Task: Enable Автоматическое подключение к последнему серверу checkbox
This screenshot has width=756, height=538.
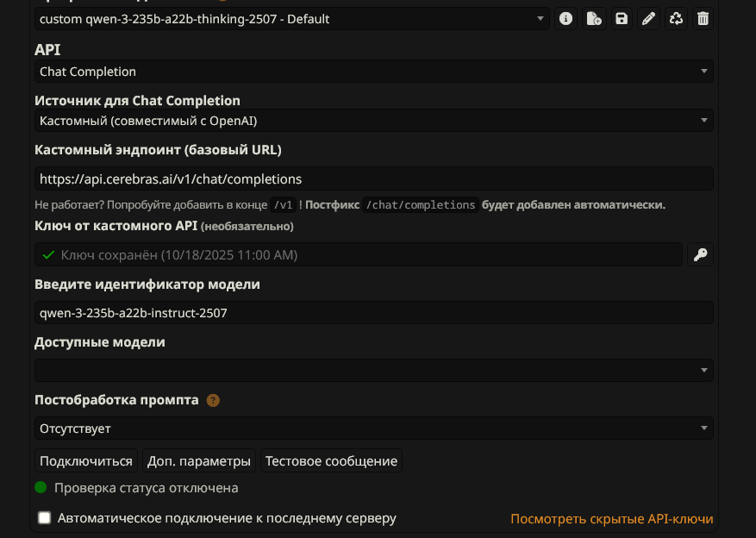Action: click(45, 518)
